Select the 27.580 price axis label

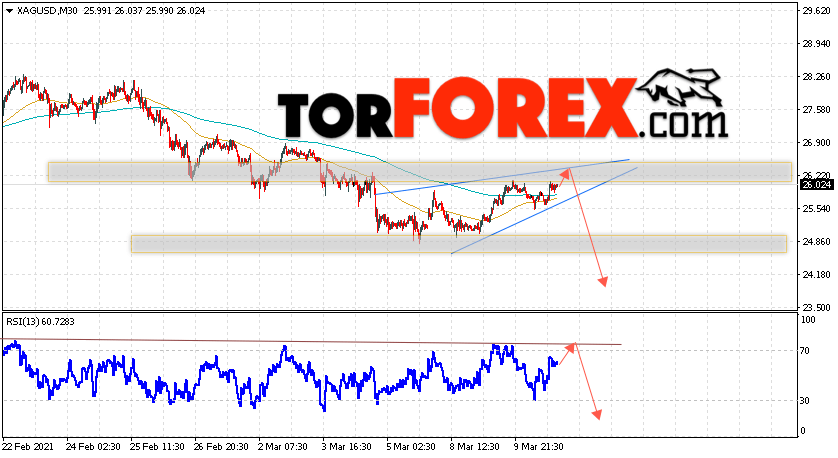point(817,110)
